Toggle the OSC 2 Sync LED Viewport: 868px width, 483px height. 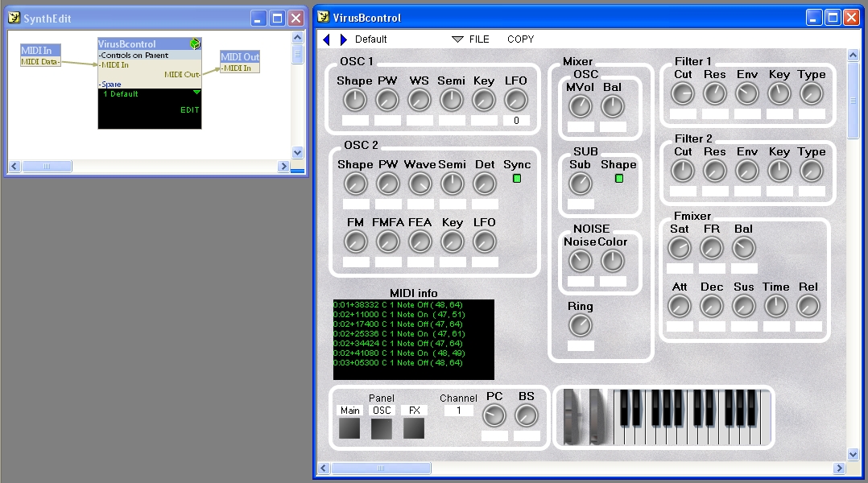pyautogui.click(x=517, y=179)
